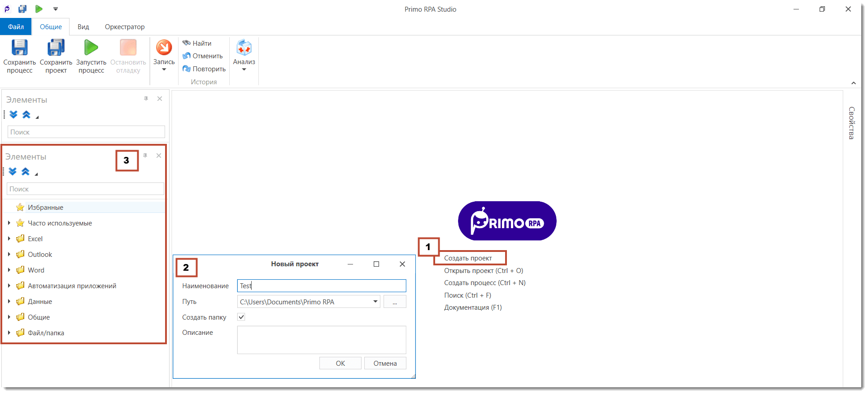Click the Создать проект link
868x394 pixels.
coord(468,258)
